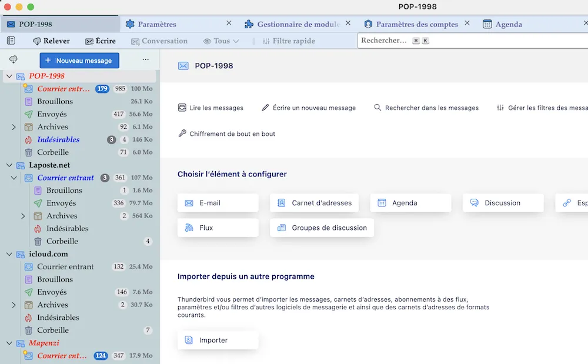Select the POP-1998 Corbeille trash icon
588x364 pixels.
[x=28, y=152]
